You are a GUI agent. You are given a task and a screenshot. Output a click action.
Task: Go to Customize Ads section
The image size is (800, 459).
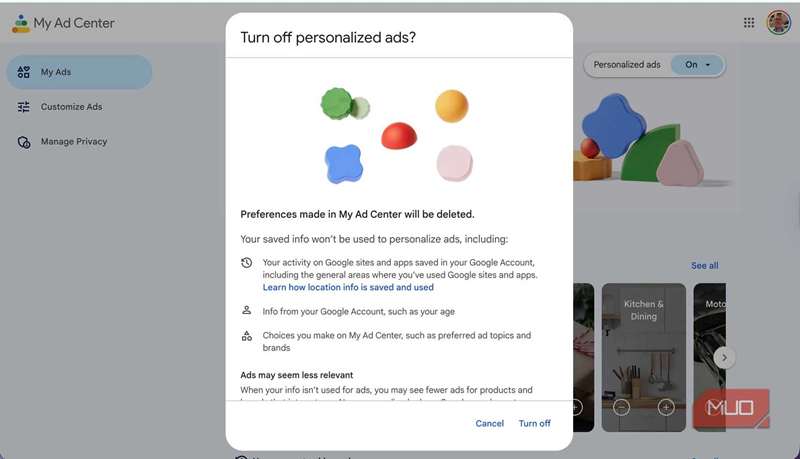tap(71, 107)
